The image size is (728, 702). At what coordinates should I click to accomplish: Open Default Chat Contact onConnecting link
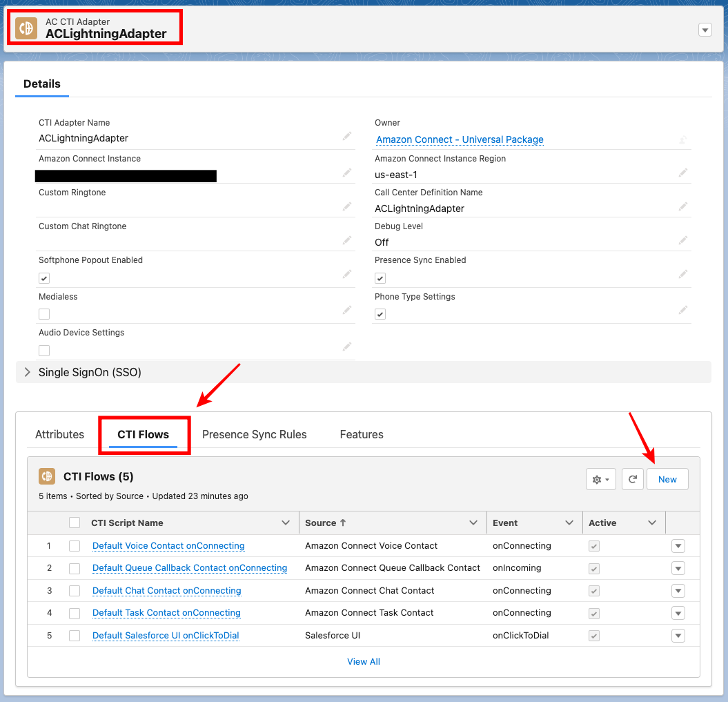tap(167, 591)
